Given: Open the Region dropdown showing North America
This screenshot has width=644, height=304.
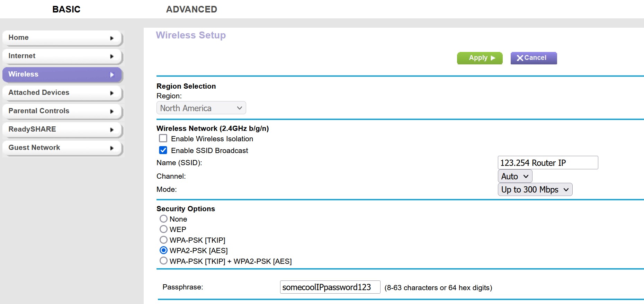Looking at the screenshot, I should [201, 108].
